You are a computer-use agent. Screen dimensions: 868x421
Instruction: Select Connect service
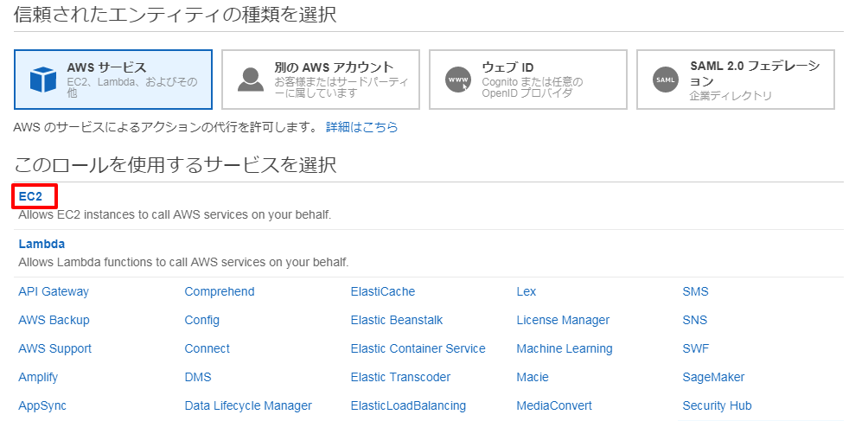coord(207,348)
